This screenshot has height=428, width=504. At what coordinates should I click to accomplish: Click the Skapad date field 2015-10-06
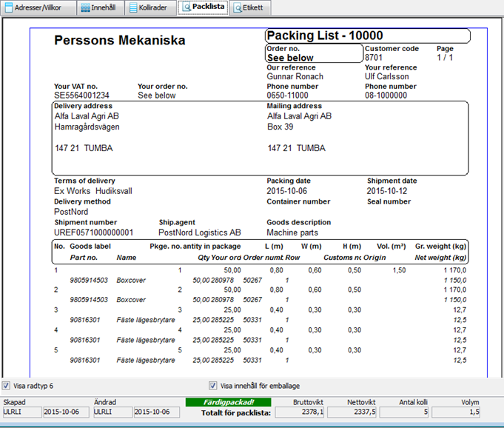click(x=66, y=412)
